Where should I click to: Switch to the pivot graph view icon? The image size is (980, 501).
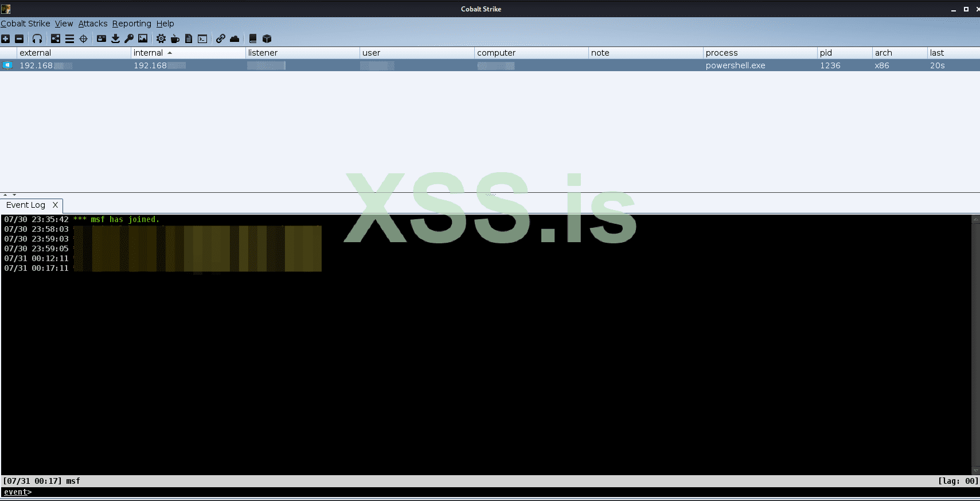pos(56,38)
